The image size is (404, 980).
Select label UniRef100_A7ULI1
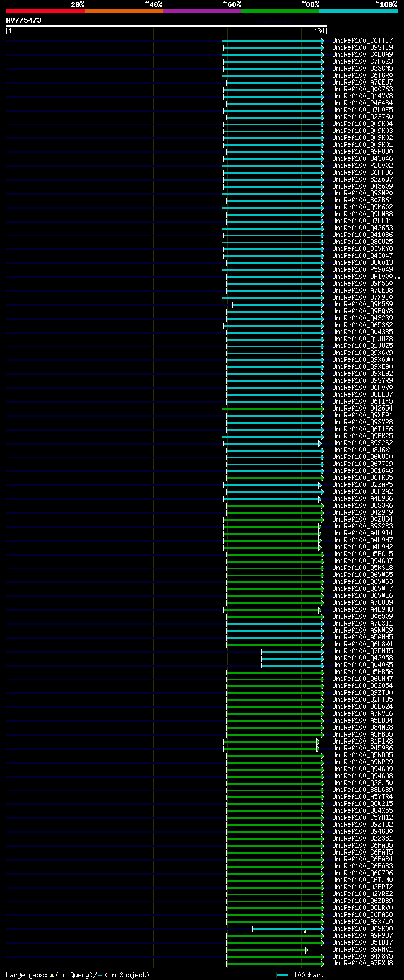[x=362, y=221]
